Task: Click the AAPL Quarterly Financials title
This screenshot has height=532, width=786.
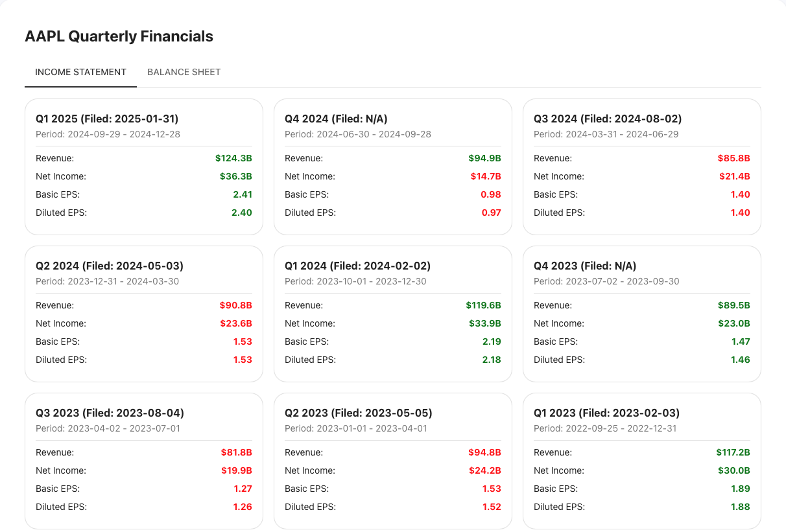Action: pos(119,36)
